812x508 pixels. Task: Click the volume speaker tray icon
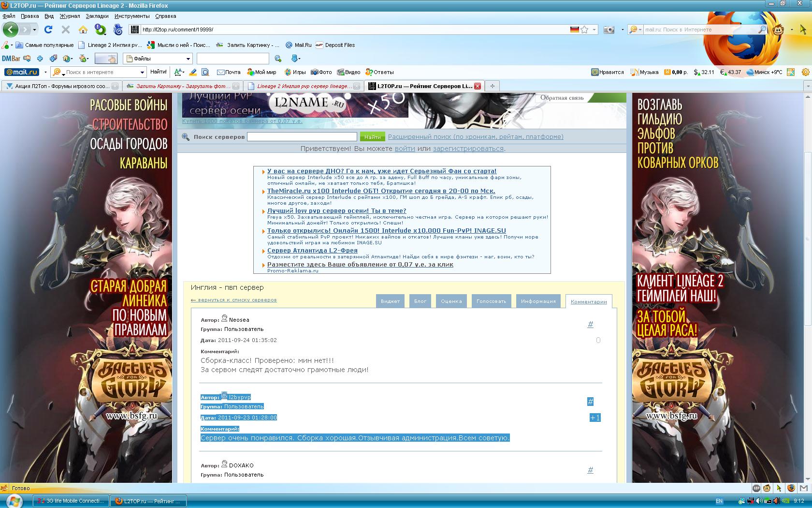[759, 501]
